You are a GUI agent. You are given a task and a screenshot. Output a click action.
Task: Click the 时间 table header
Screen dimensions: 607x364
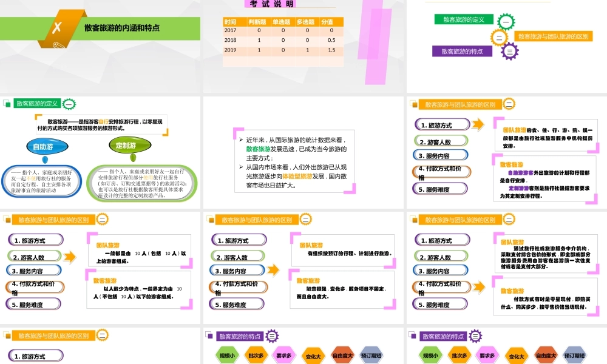(235, 22)
